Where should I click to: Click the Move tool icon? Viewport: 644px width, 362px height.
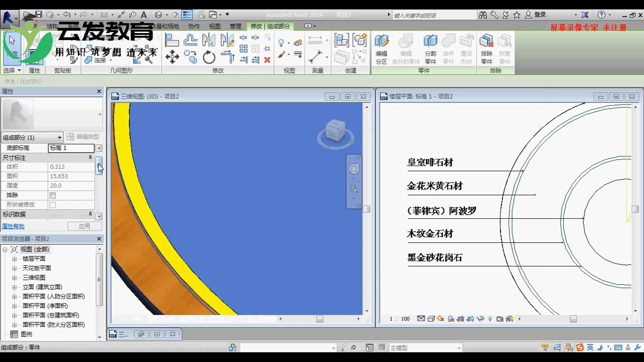[x=172, y=57]
